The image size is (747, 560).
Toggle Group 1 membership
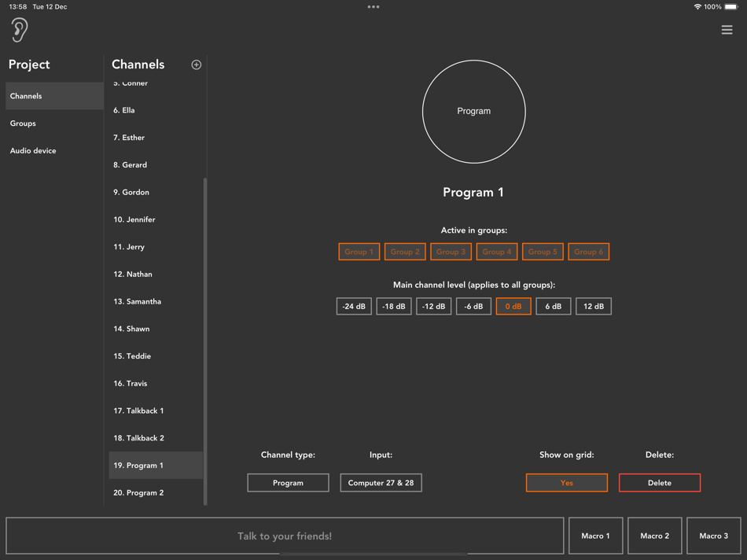(x=359, y=252)
